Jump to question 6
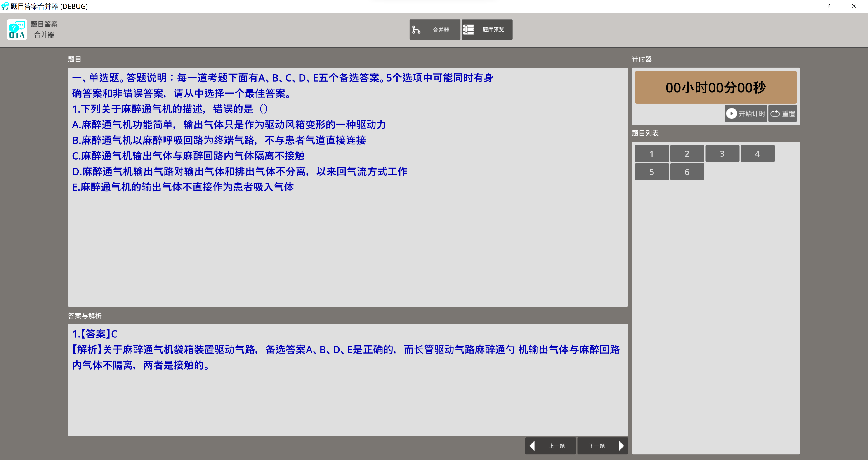The image size is (868, 460). coord(687,172)
